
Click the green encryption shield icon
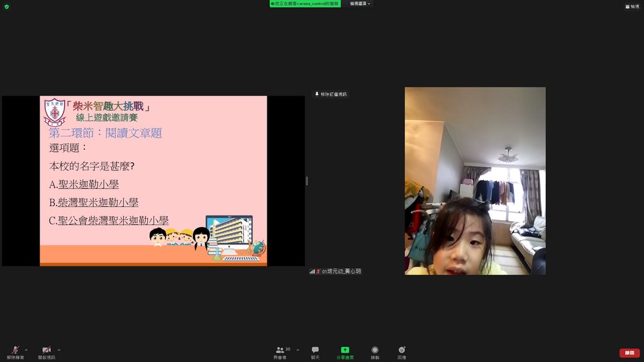click(x=6, y=6)
